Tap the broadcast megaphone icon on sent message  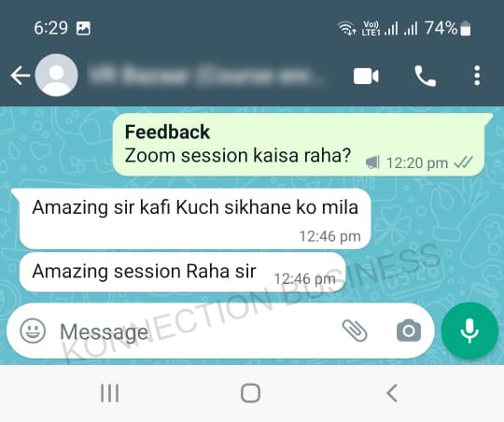coord(372,162)
